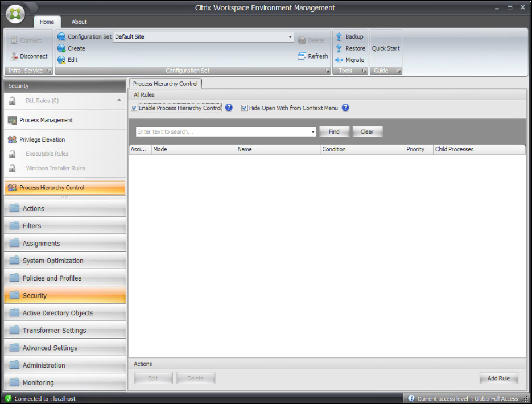Click the Backup icon in Tools
This screenshot has height=404, width=532.
[x=339, y=36]
